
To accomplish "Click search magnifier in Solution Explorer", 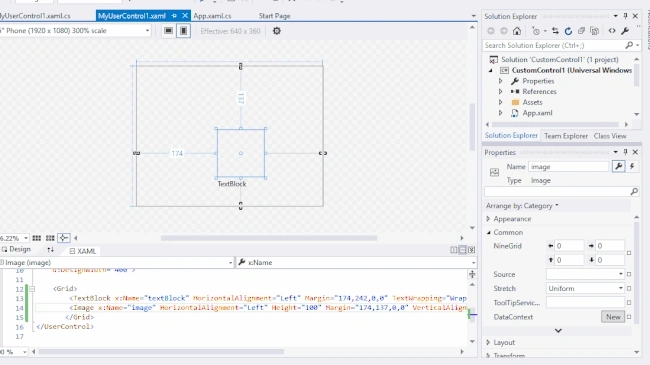I will coord(629,45).
